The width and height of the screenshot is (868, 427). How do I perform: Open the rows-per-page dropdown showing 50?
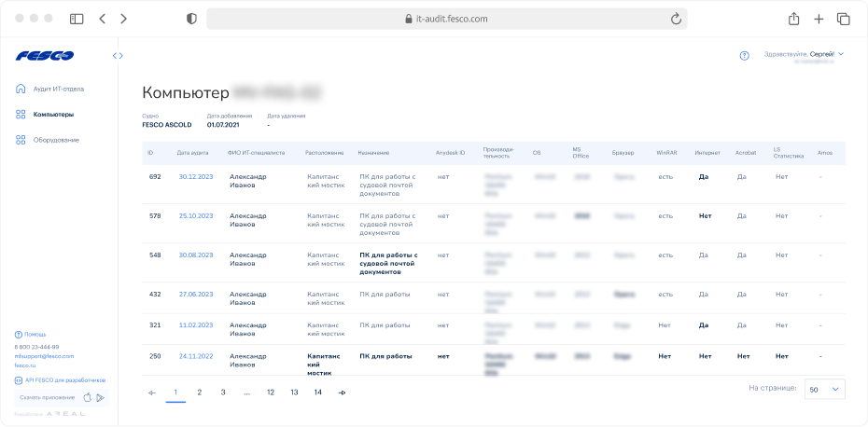click(x=824, y=390)
